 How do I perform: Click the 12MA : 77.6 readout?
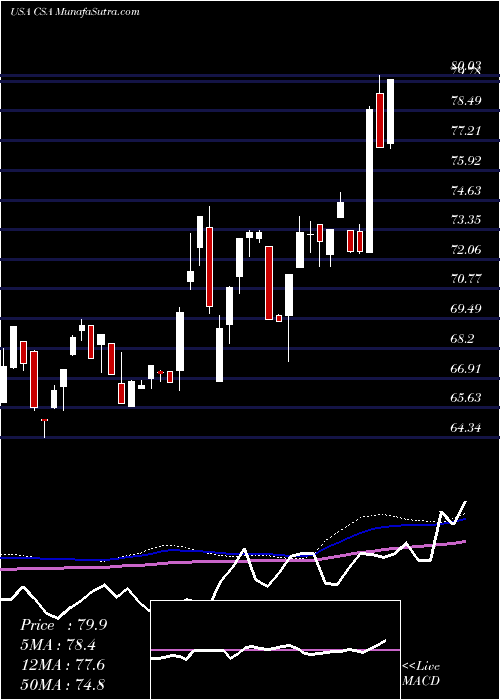pos(62,665)
